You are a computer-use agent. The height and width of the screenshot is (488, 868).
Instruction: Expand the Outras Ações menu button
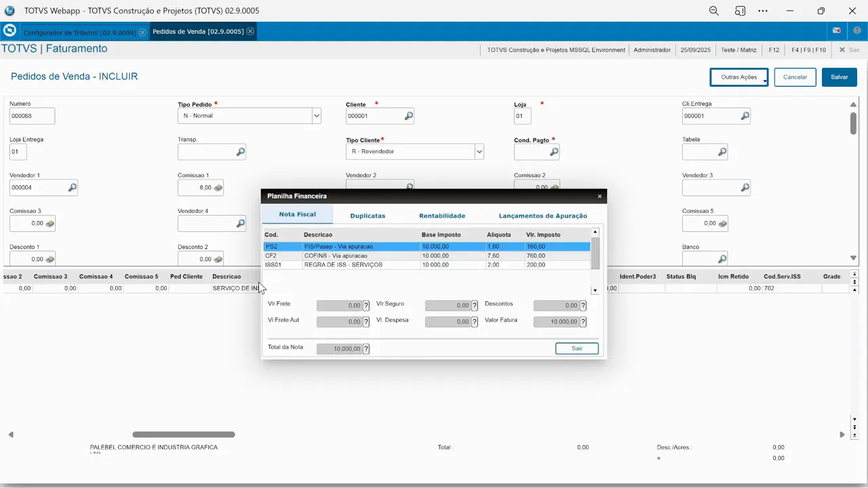click(738, 77)
